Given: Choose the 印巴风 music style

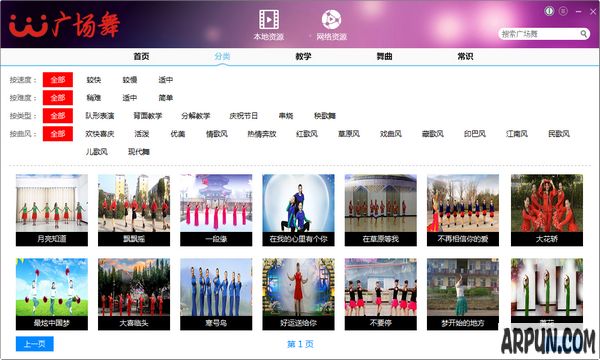Looking at the screenshot, I should [475, 134].
